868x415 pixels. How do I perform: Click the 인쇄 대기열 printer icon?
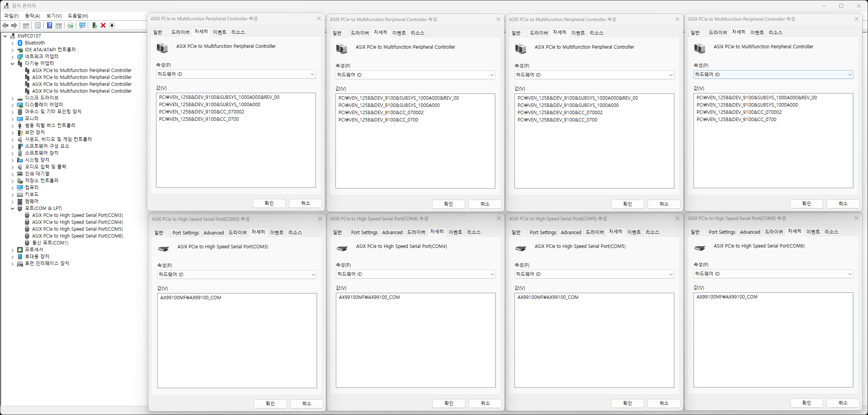(x=20, y=174)
